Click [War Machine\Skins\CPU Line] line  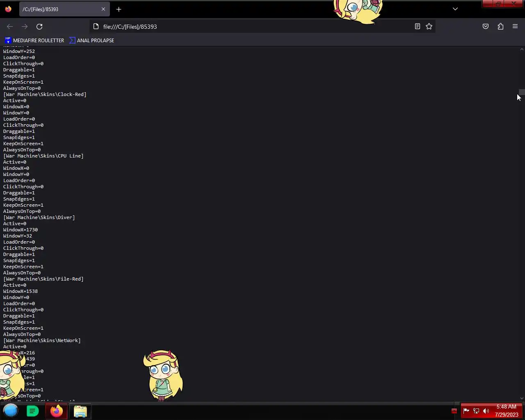[x=43, y=156]
